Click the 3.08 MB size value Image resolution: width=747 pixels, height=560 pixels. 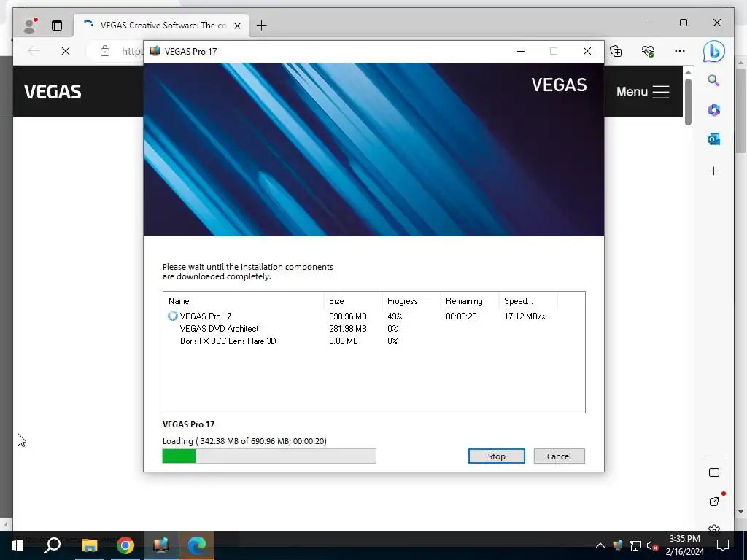(344, 341)
